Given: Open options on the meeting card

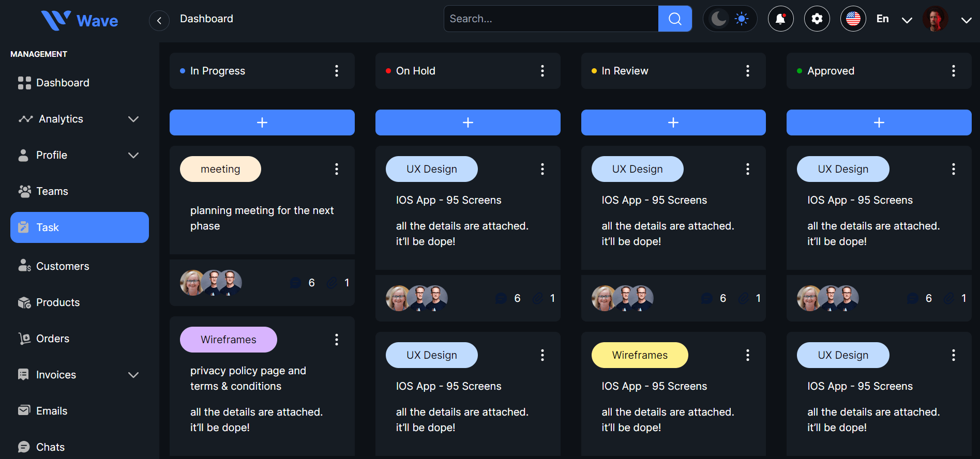Looking at the screenshot, I should (x=337, y=169).
